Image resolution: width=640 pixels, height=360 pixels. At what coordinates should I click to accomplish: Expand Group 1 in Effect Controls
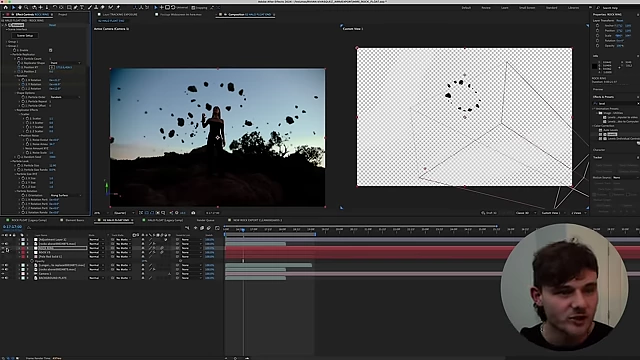pos(7,42)
